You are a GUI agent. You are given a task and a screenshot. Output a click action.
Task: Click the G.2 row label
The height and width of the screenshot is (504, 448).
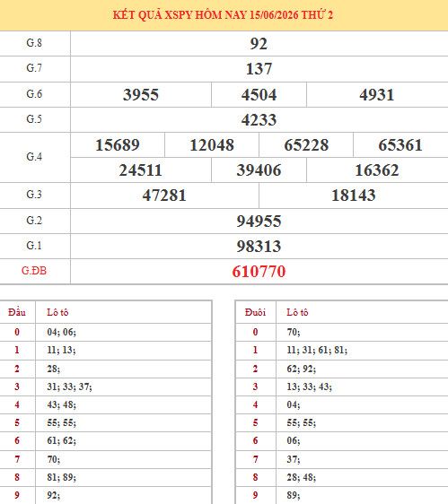pyautogui.click(x=34, y=221)
